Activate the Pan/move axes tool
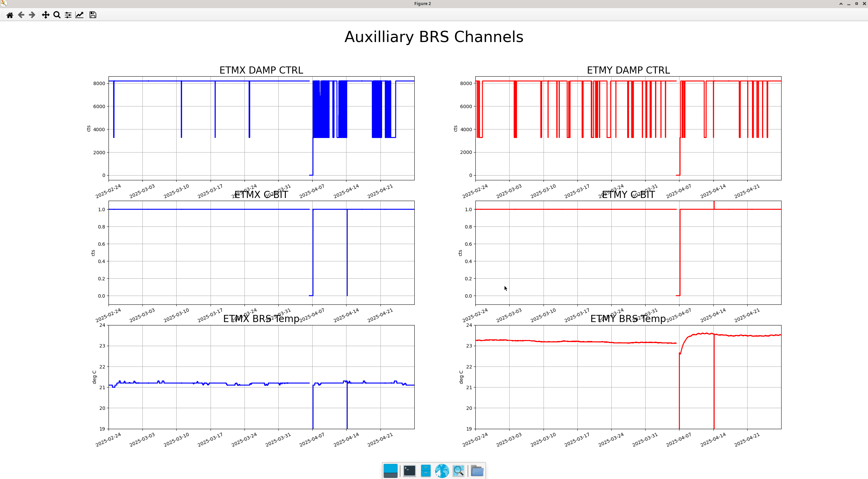Screen dimensions: 868x479 click(45, 15)
